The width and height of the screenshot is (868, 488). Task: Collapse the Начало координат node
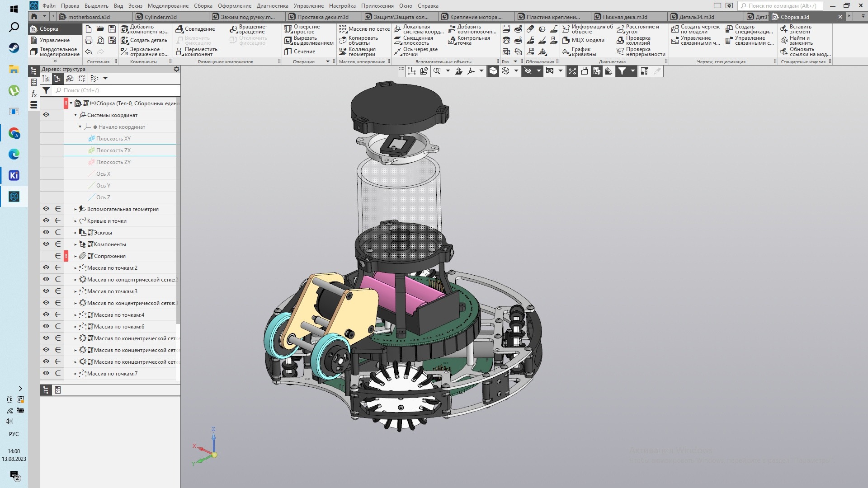coord(80,127)
